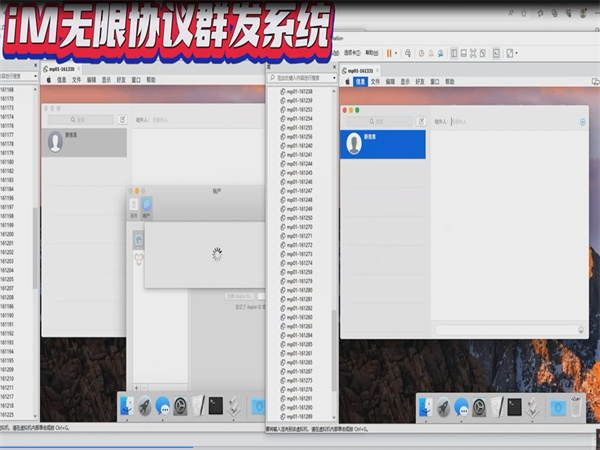Open Finder from the right VM dock
Viewport: 600px width, 450px height.
tap(426, 406)
